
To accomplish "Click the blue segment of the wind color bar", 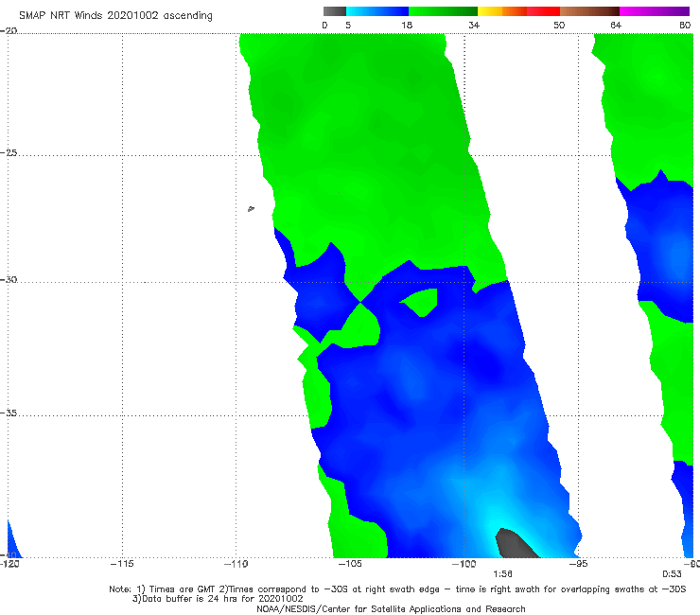I will (x=377, y=11).
